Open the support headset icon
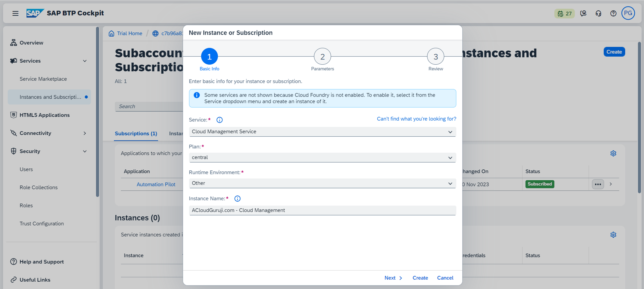The height and width of the screenshot is (289, 644). pyautogui.click(x=598, y=14)
